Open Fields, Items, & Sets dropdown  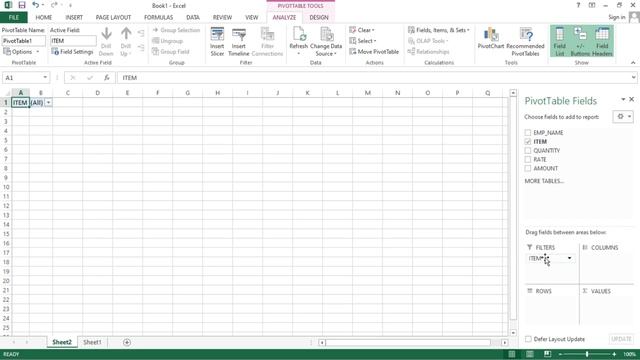coord(439,30)
